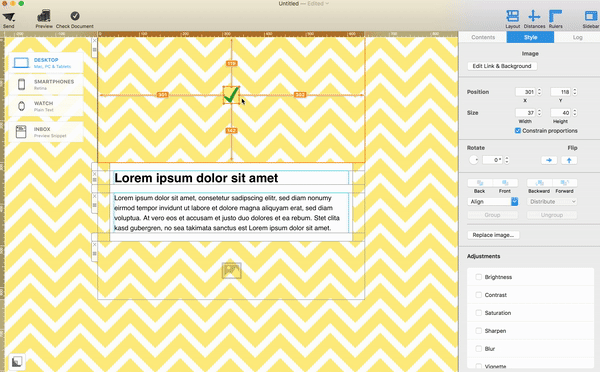Increment the X position stepper
The image size is (600, 372).
coord(540,90)
